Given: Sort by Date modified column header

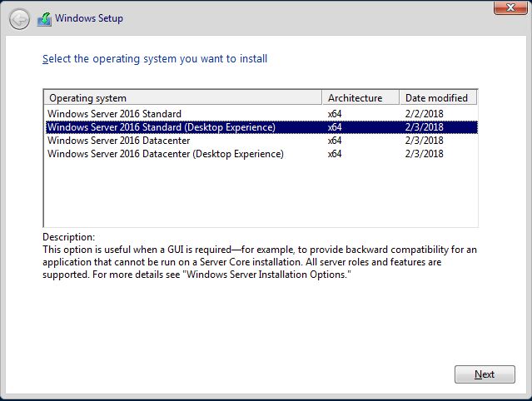Looking at the screenshot, I should 438,98.
